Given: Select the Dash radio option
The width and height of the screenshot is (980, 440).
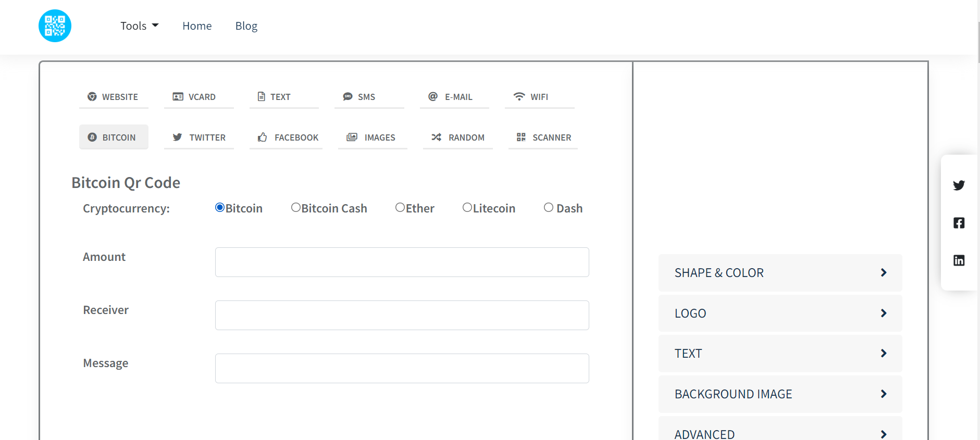Looking at the screenshot, I should point(549,207).
